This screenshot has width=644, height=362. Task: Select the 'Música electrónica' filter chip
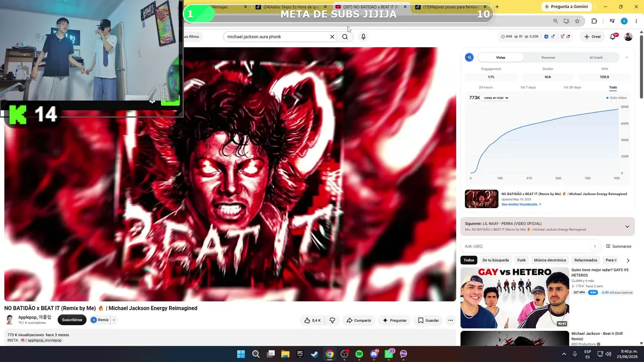tap(550, 260)
